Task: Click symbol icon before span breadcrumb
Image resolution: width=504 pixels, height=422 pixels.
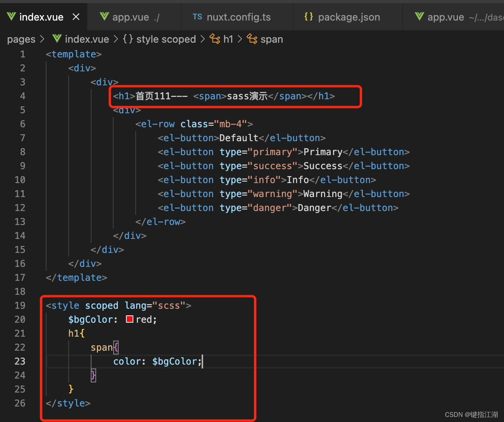Action: click(x=252, y=39)
